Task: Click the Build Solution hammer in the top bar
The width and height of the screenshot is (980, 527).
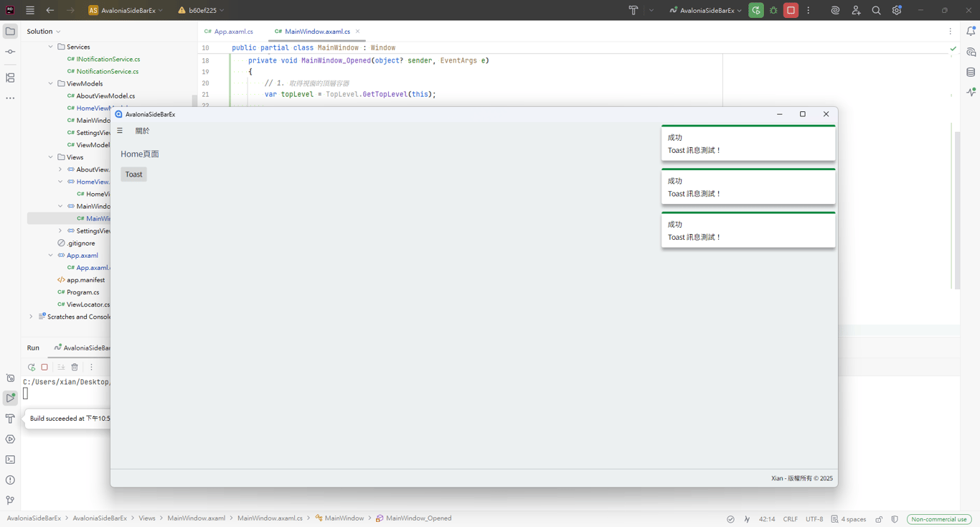Action: pyautogui.click(x=633, y=10)
